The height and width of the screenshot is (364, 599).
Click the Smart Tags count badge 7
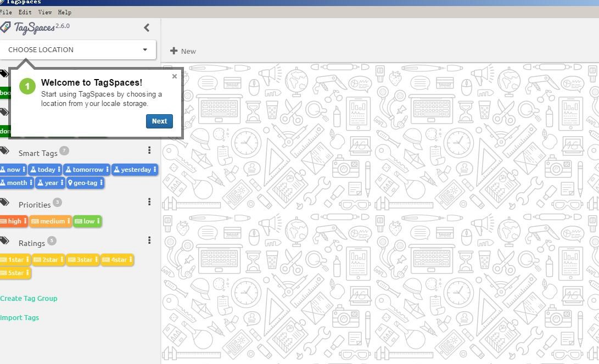[64, 151]
